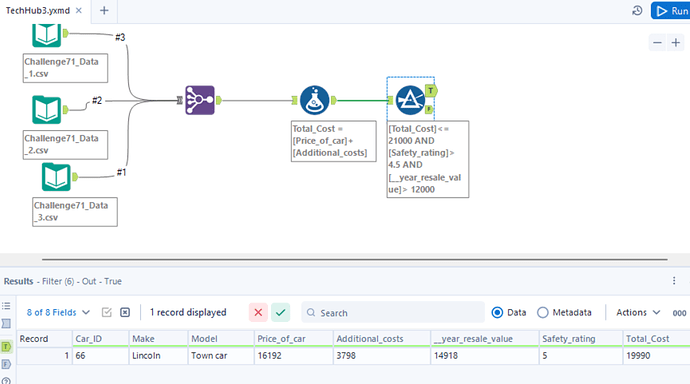The image size is (690, 384).
Task: Expand the 8 of 8 Fields dropdown
Action: click(58, 312)
